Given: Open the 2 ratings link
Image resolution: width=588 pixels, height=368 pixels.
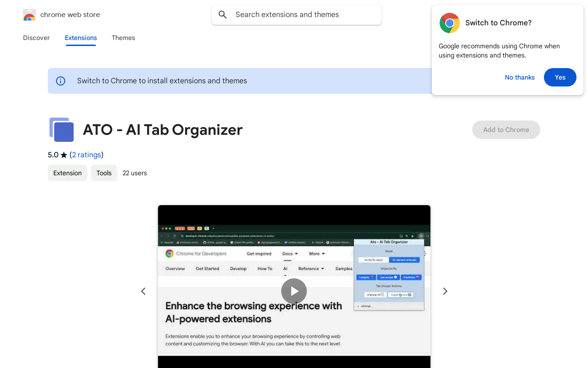Looking at the screenshot, I should pyautogui.click(x=86, y=155).
